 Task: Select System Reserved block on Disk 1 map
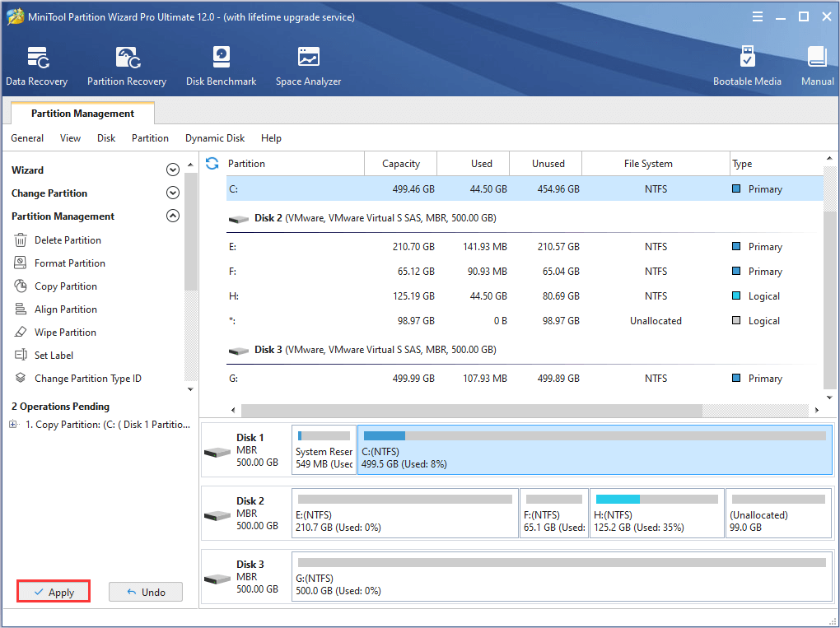coord(324,449)
